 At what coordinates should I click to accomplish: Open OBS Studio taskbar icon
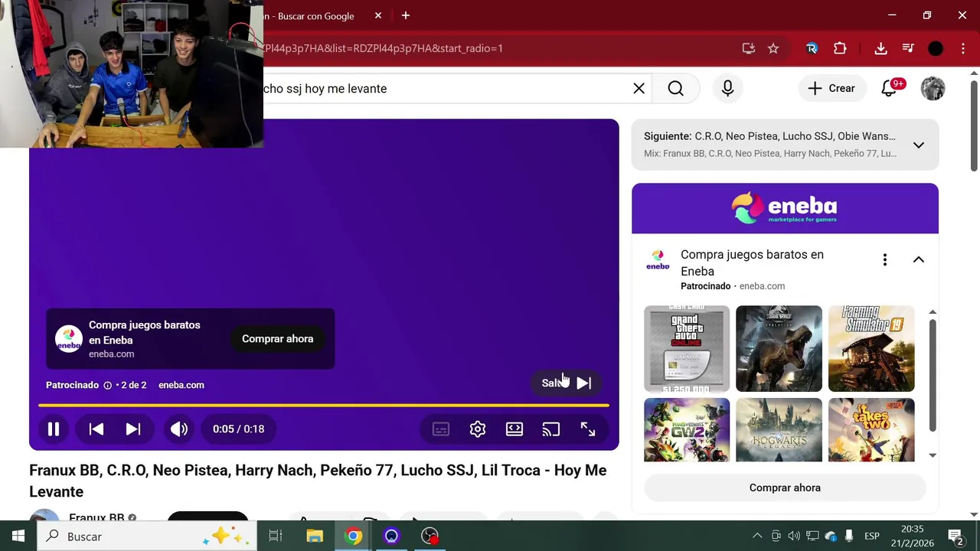pos(430,536)
